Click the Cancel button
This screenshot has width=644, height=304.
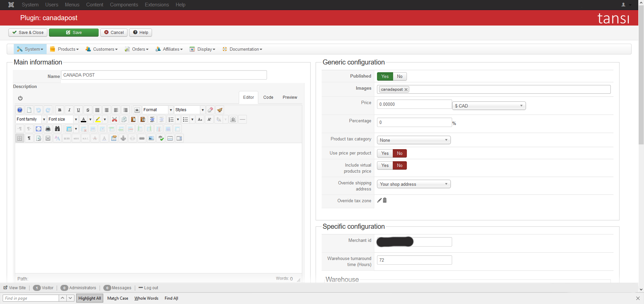click(114, 33)
